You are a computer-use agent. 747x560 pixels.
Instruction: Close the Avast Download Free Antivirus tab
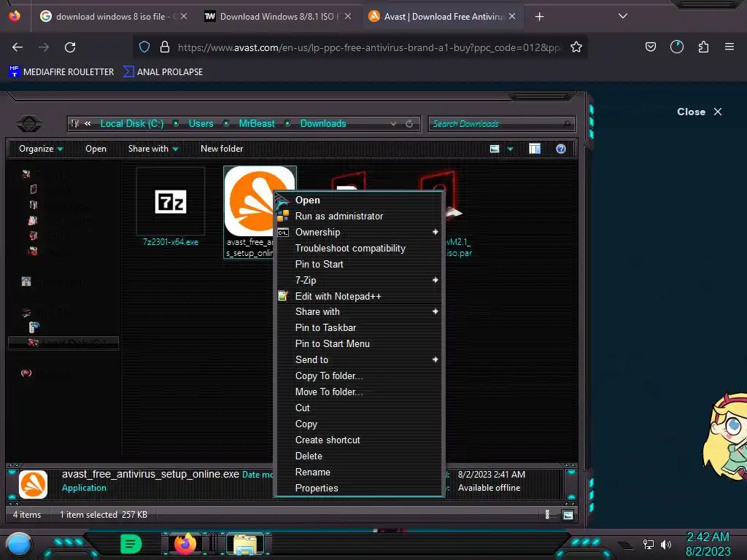(x=512, y=16)
